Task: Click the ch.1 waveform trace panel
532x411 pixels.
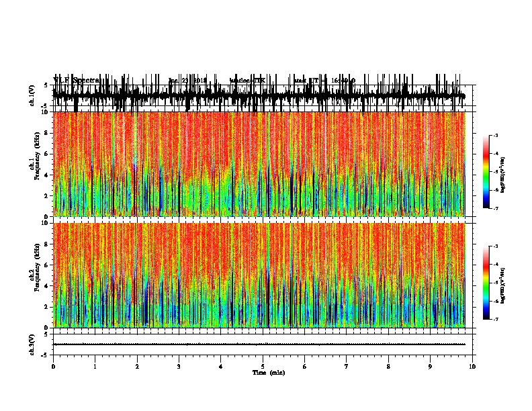Action: tap(259, 96)
